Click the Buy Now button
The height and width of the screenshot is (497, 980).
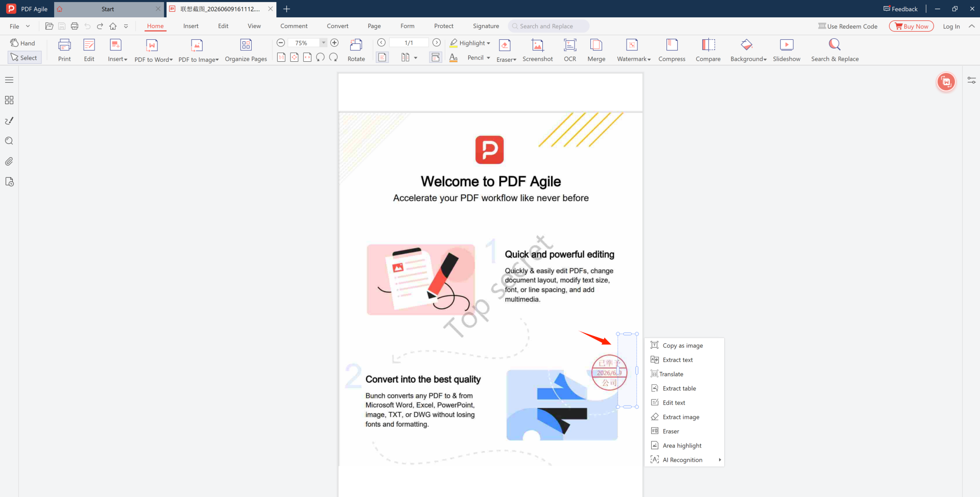(x=911, y=26)
